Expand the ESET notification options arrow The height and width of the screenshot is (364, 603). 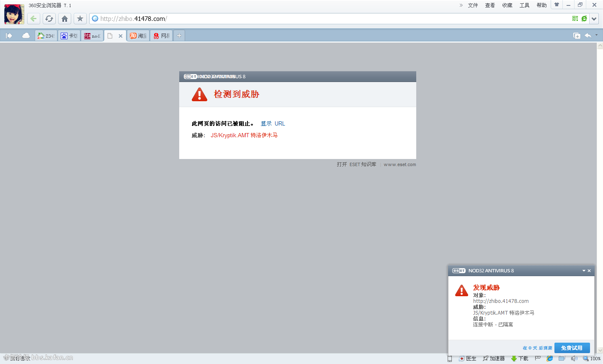[584, 271]
